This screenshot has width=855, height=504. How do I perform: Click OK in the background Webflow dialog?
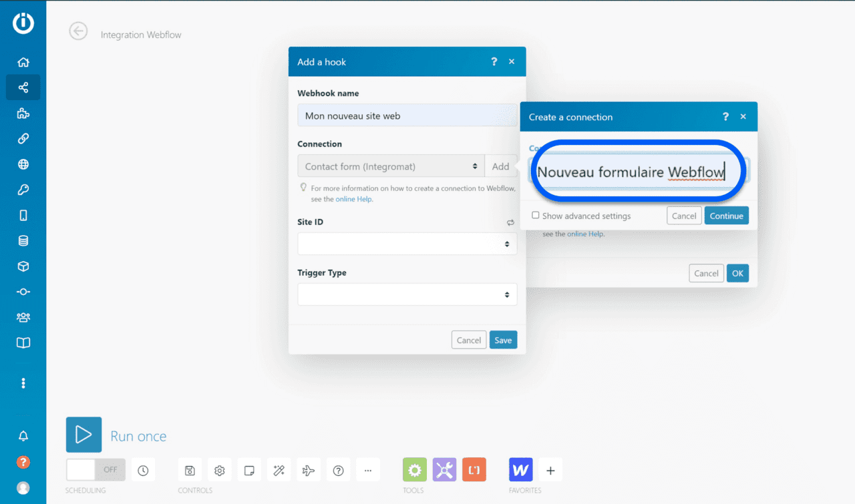coord(737,273)
